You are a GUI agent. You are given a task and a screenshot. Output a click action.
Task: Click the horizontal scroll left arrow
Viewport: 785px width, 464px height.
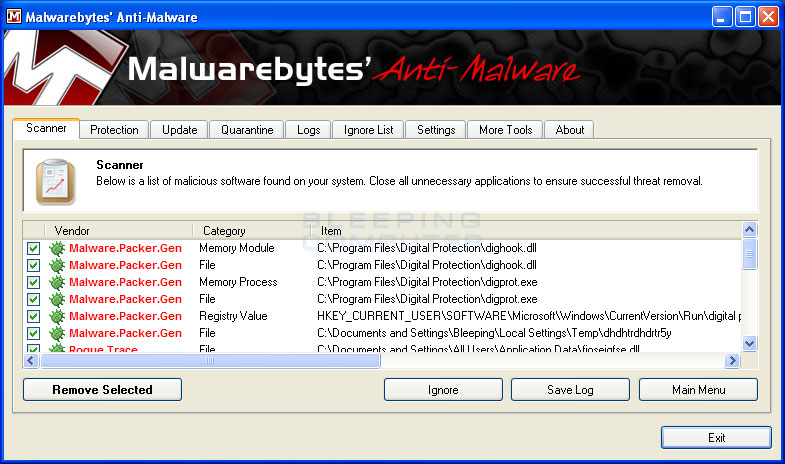tap(31, 360)
